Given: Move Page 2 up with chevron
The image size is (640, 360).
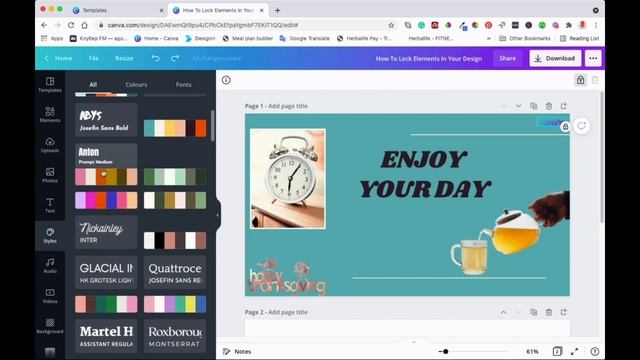Looking at the screenshot, I should coord(503,312).
